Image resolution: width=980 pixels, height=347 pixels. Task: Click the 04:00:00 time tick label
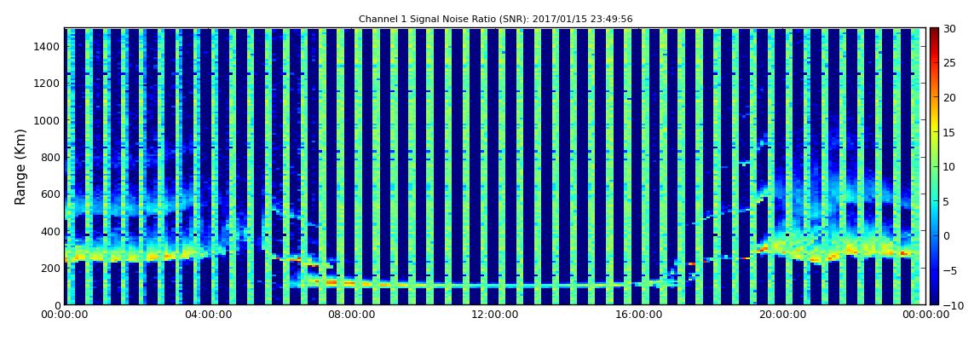(x=207, y=315)
